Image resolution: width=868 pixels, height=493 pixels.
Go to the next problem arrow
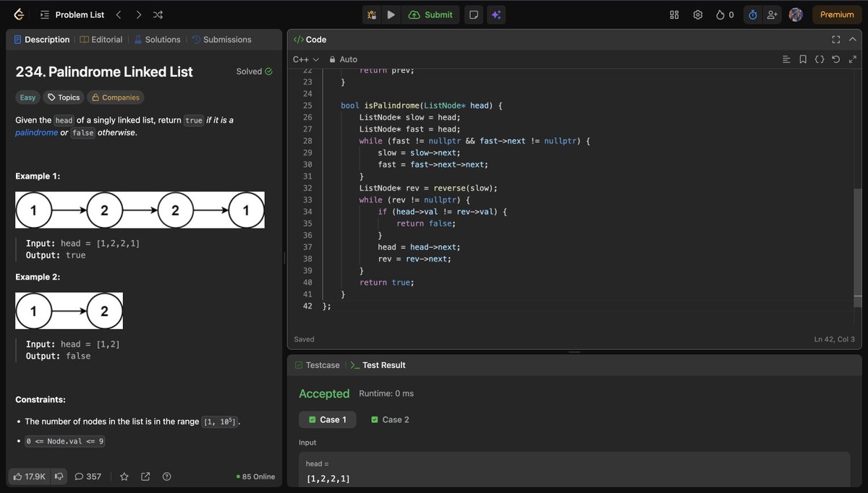pos(138,14)
